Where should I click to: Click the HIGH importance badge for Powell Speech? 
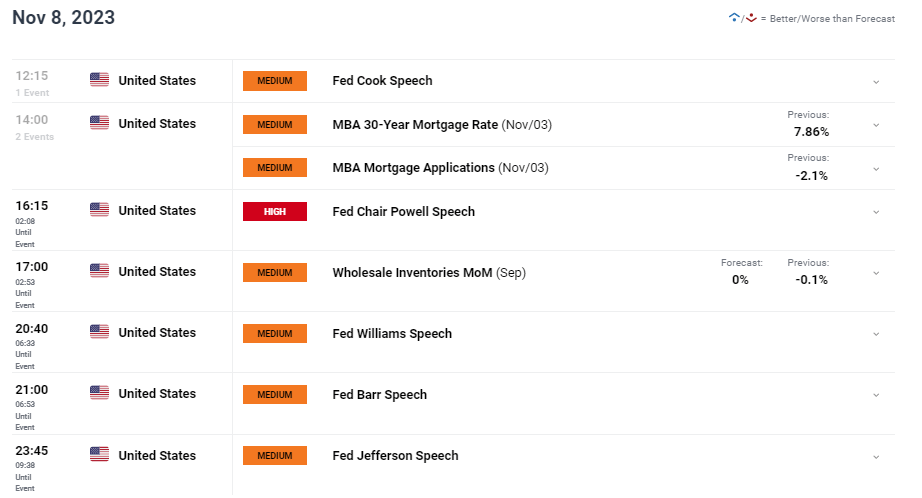275,212
